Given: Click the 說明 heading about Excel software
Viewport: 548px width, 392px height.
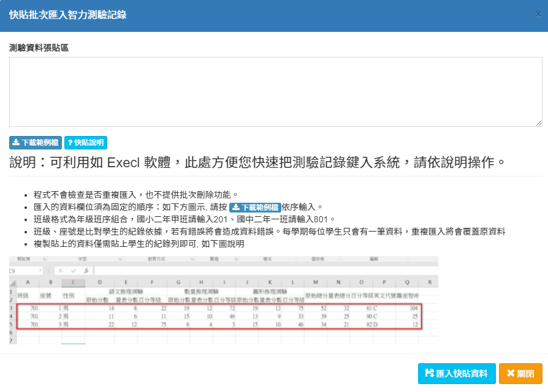Looking at the screenshot, I should pyautogui.click(x=258, y=163).
